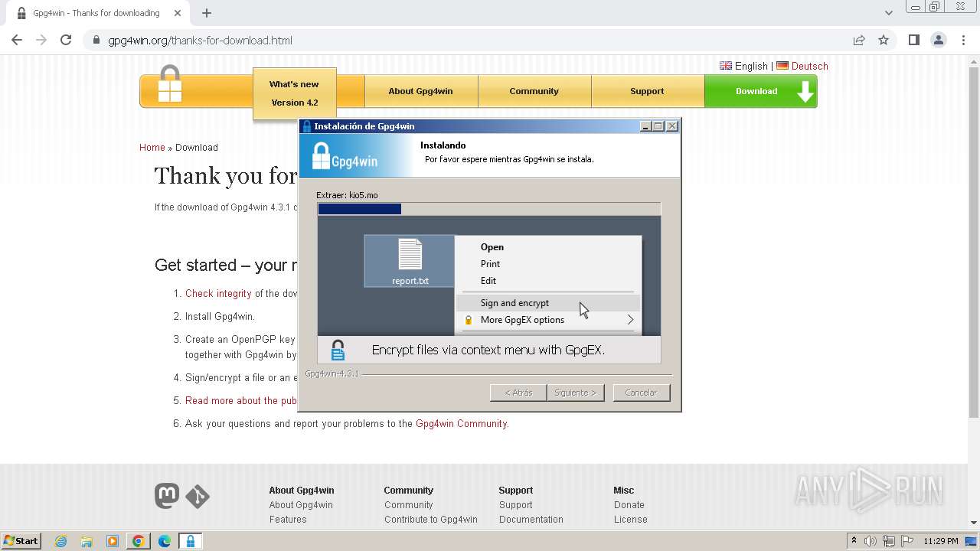Reload the page with refresh icon
The height and width of the screenshot is (551, 980).
click(66, 41)
